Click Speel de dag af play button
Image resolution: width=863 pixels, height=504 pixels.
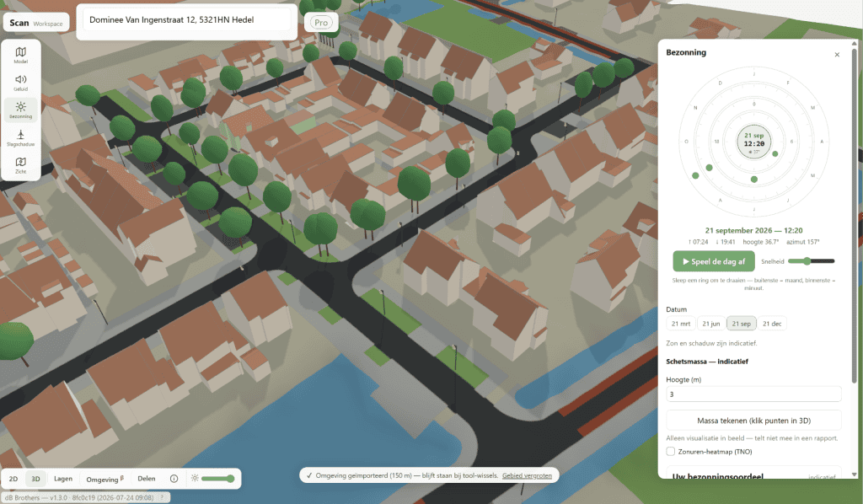[713, 261]
